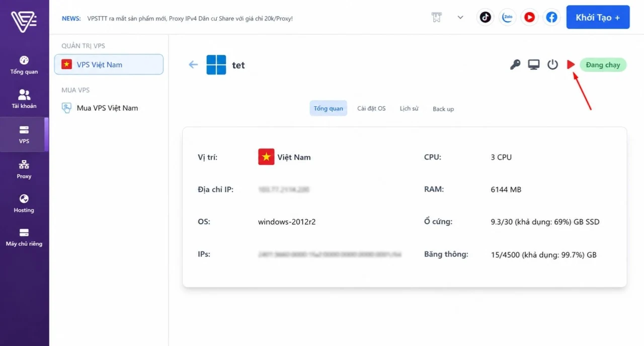Click the windows-2012r2 OS value
Image resolution: width=644 pixels, height=346 pixels.
[x=287, y=222]
